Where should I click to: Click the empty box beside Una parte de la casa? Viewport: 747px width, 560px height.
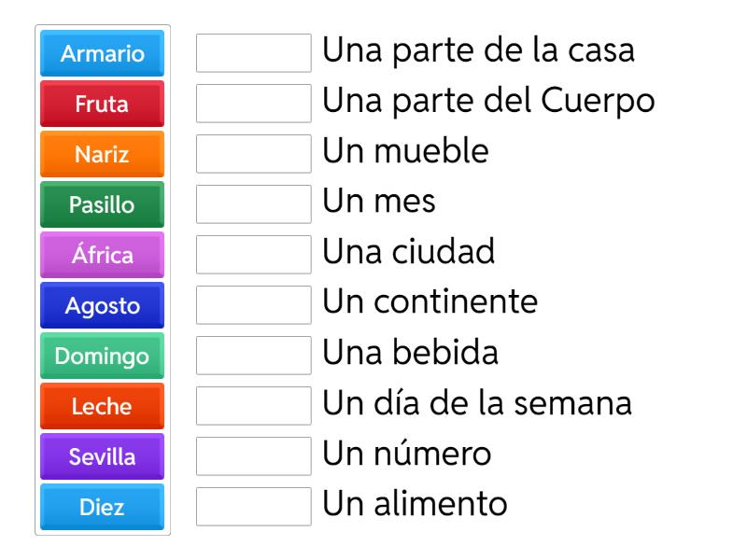coord(254,53)
